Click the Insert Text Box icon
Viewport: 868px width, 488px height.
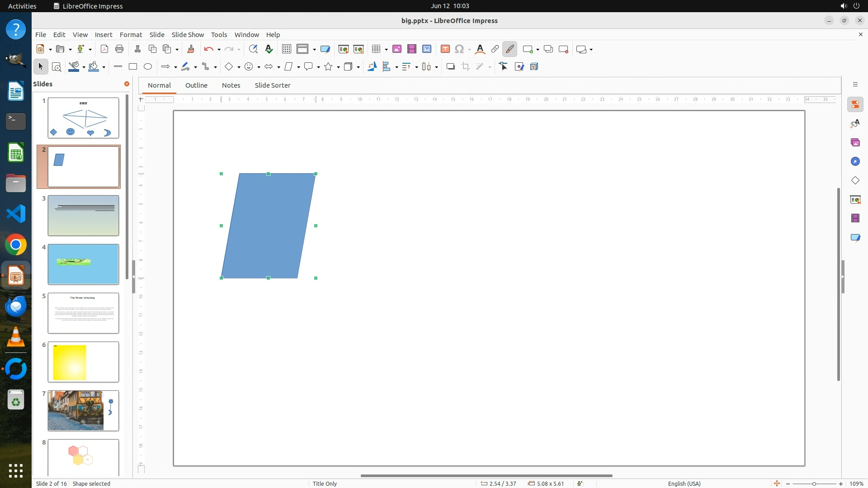pyautogui.click(x=445, y=49)
